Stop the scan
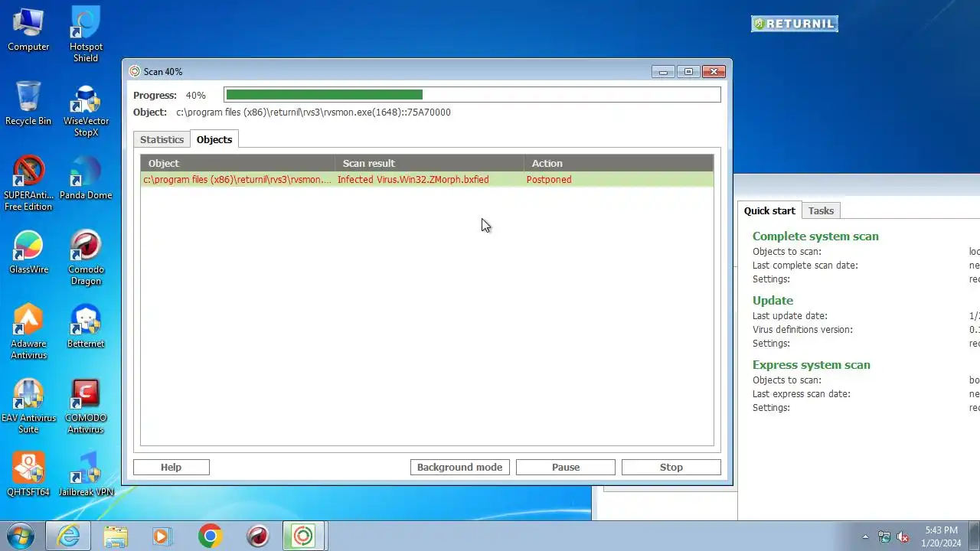Image resolution: width=980 pixels, height=551 pixels. click(x=671, y=467)
